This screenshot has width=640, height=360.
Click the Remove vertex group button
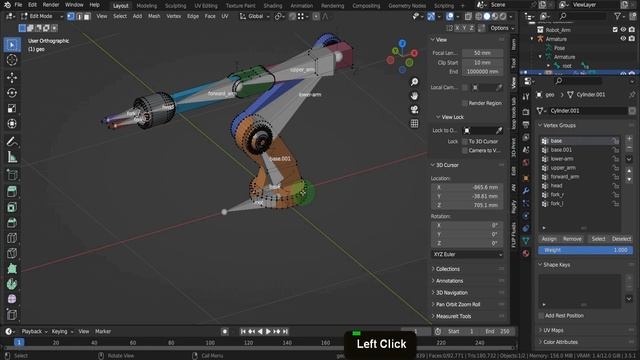tap(572, 239)
